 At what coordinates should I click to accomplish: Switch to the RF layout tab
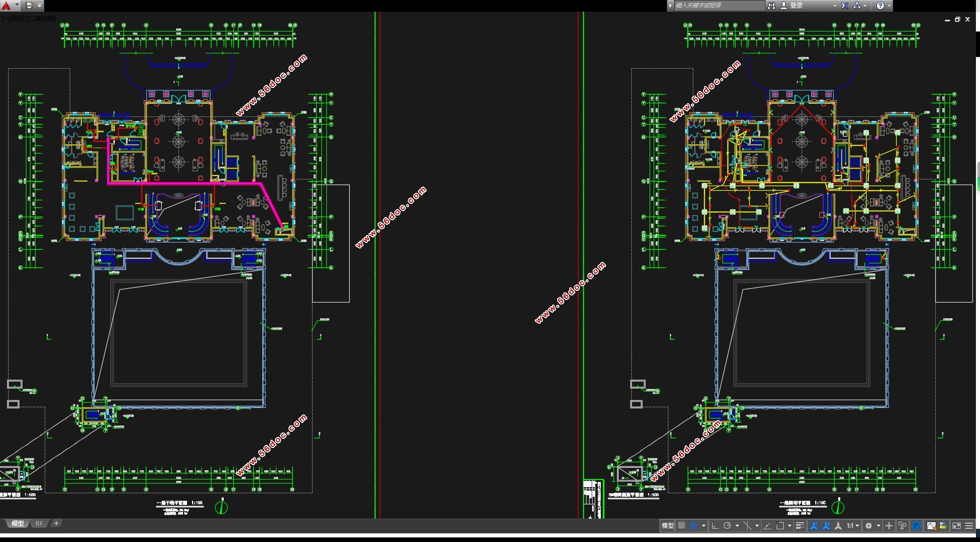point(39,523)
